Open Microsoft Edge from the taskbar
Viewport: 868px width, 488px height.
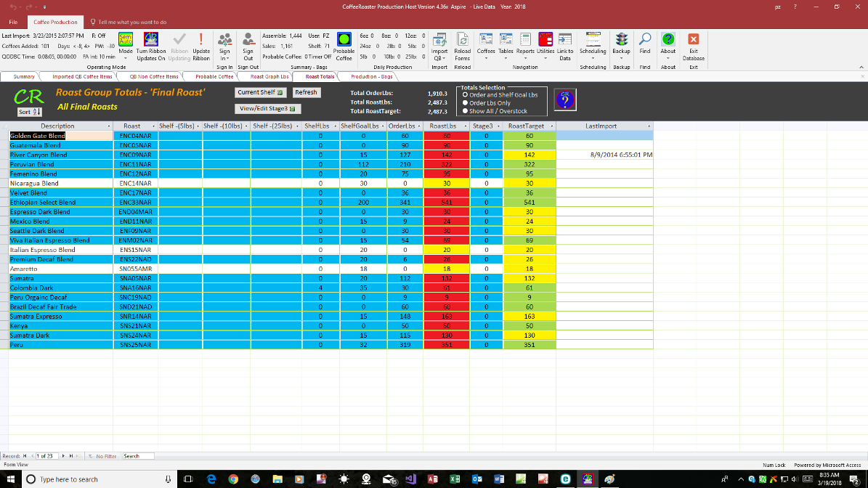point(211,479)
